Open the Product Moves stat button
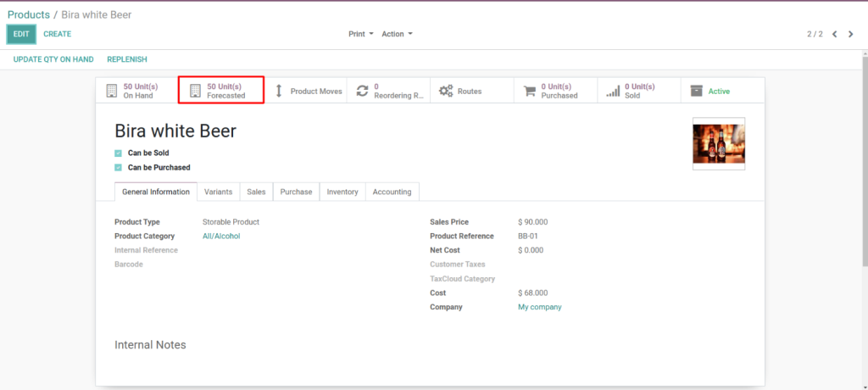The height and width of the screenshot is (390, 868). coord(305,91)
